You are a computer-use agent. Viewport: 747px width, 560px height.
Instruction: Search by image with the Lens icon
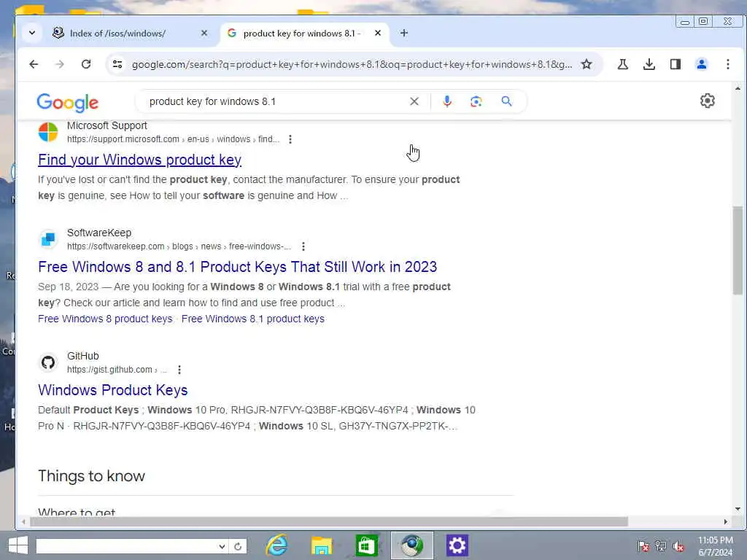click(476, 101)
